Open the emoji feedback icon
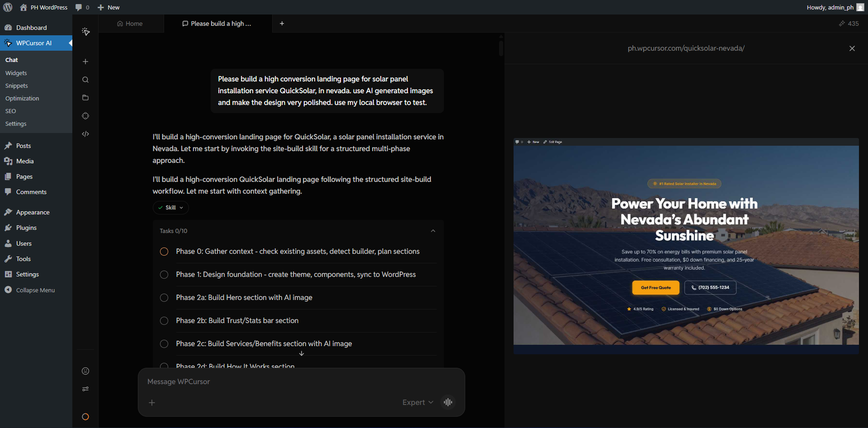868x428 pixels. pos(85,371)
